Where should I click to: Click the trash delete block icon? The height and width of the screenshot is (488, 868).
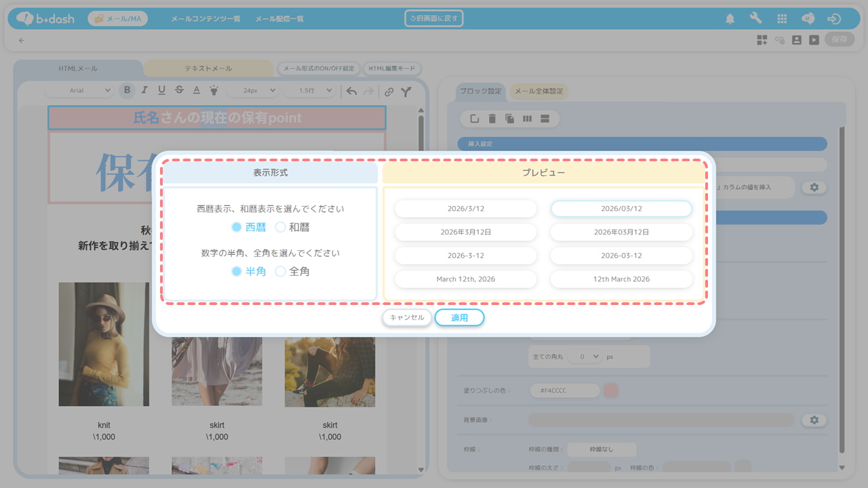tap(492, 119)
